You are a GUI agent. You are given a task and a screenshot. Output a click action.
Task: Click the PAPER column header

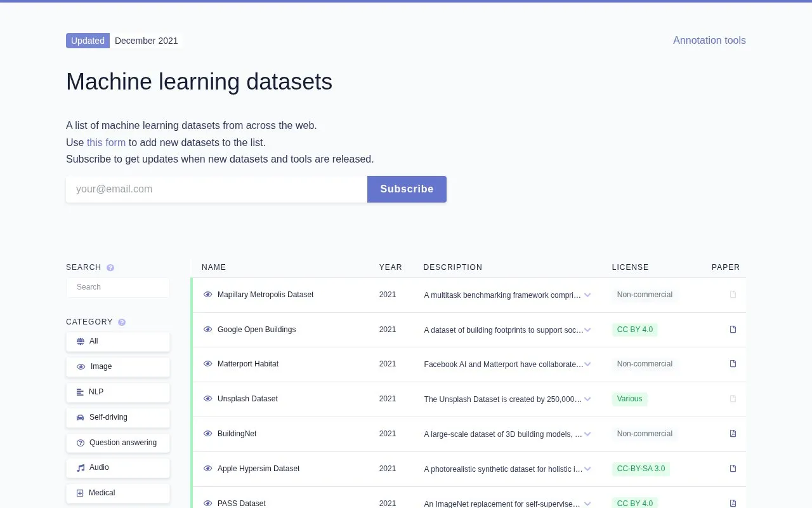pyautogui.click(x=726, y=267)
